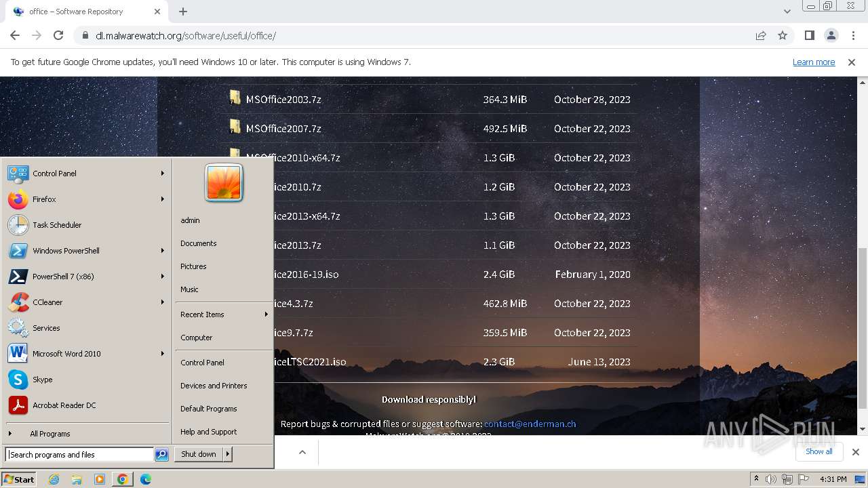
Task: Open Internet Explorer on taskbar
Action: tap(54, 479)
